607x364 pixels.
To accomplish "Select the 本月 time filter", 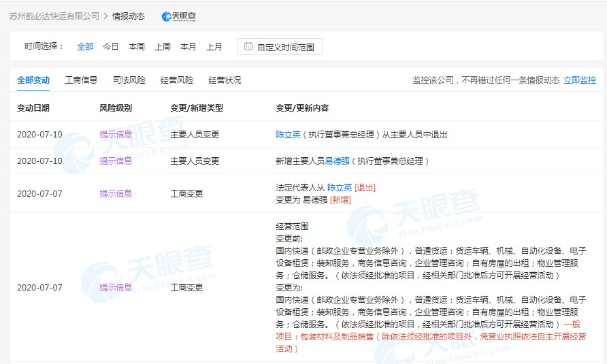I will 188,47.
